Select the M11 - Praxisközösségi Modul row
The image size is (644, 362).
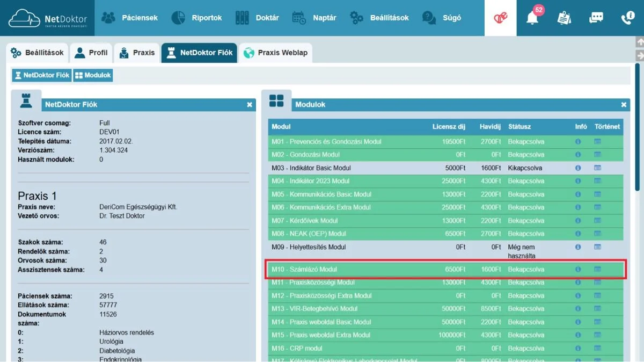[446, 283]
